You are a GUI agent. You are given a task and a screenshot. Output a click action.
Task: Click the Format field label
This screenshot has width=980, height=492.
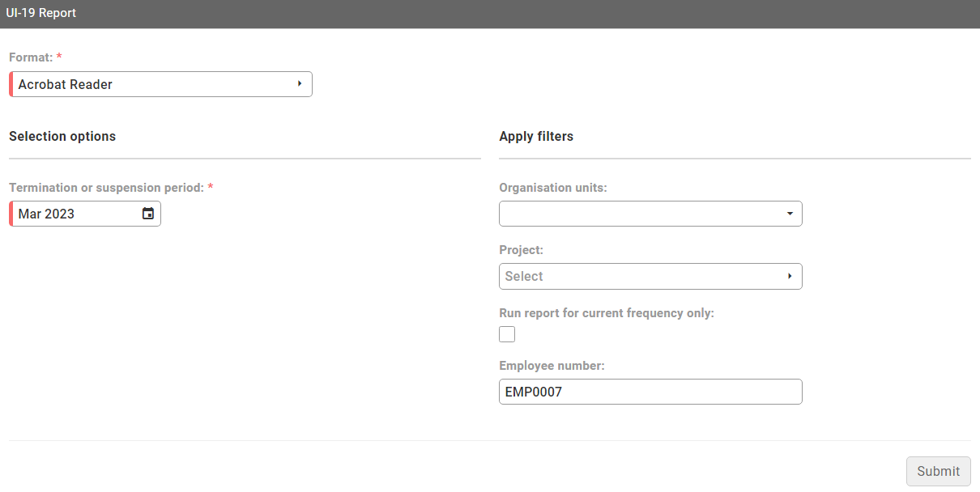[31, 58]
